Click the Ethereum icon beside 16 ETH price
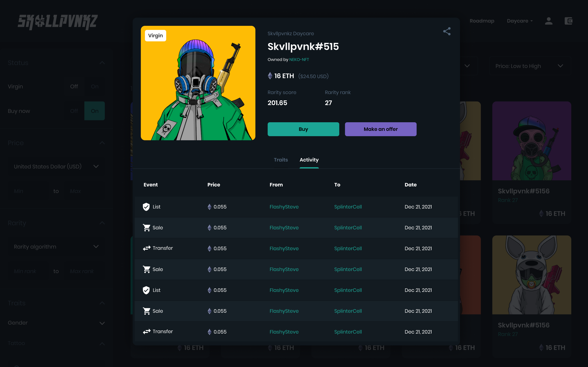588x367 pixels. pos(270,76)
